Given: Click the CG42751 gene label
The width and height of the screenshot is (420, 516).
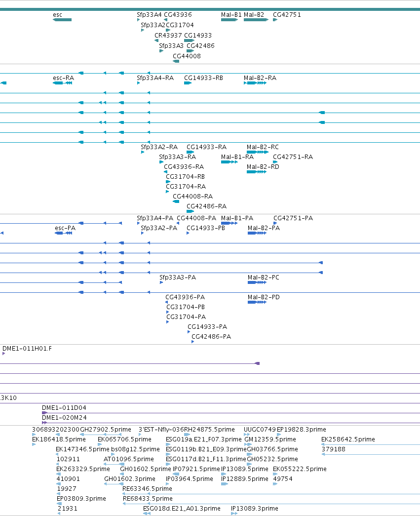Looking at the screenshot, I should [x=287, y=14].
